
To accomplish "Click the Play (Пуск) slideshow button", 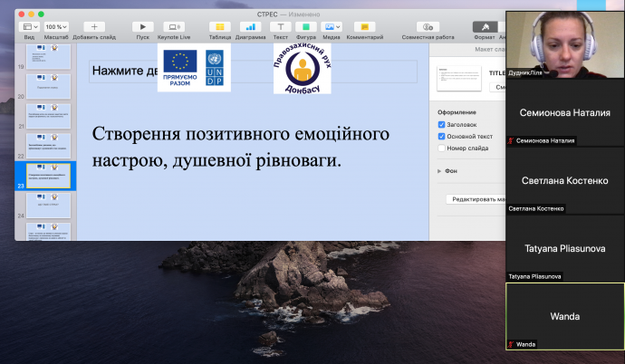I will (x=143, y=27).
